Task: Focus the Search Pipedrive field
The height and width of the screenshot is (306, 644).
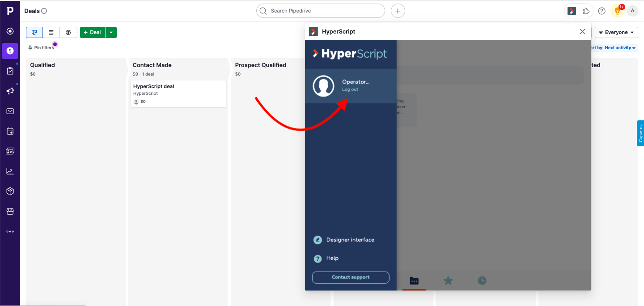Action: (x=321, y=11)
